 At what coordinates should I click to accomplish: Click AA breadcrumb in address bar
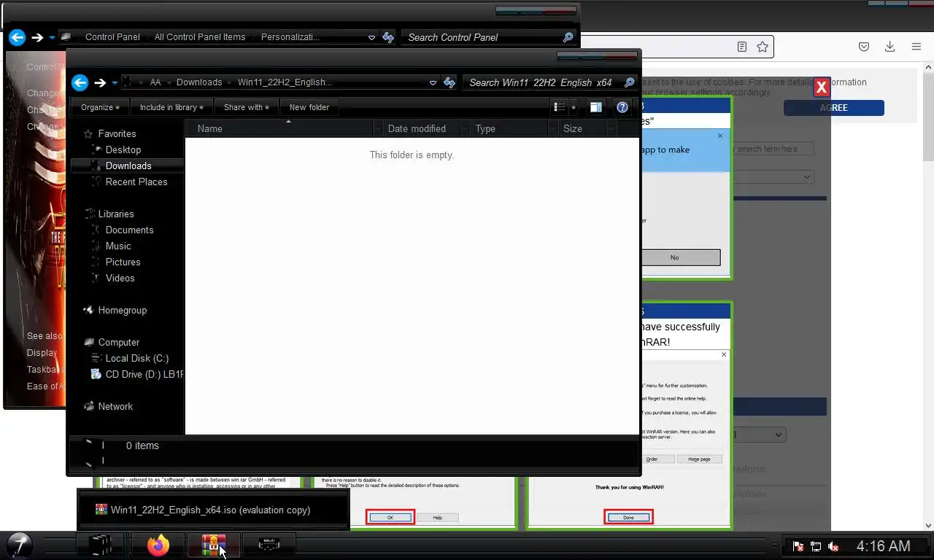[155, 82]
